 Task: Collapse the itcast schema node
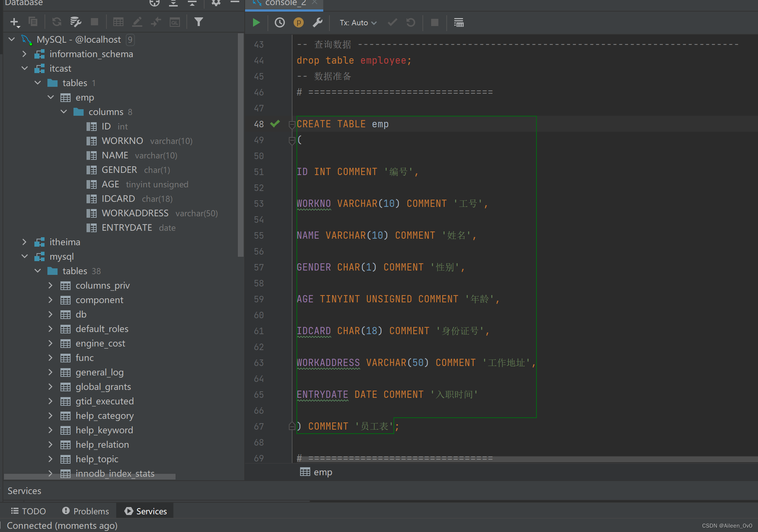tap(25, 68)
